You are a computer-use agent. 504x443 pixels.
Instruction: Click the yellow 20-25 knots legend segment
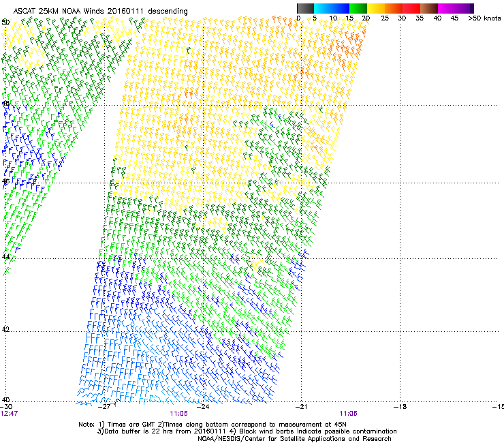(376, 8)
